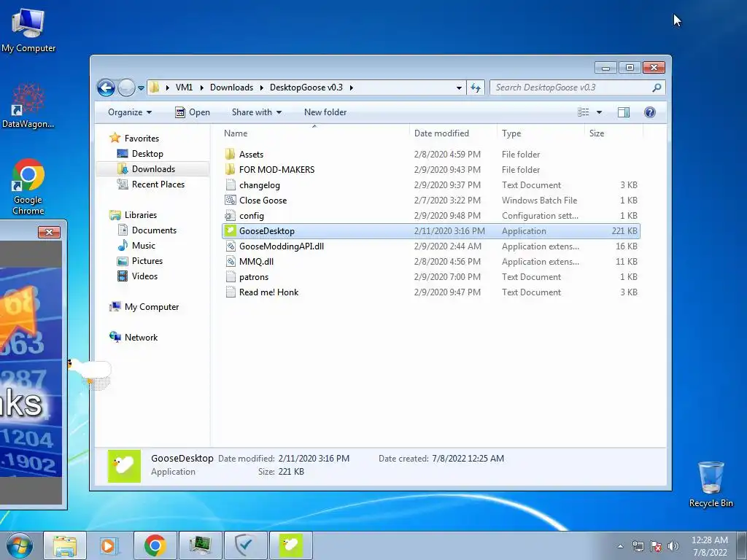
Task: Select the patrons text file icon
Action: (231, 276)
